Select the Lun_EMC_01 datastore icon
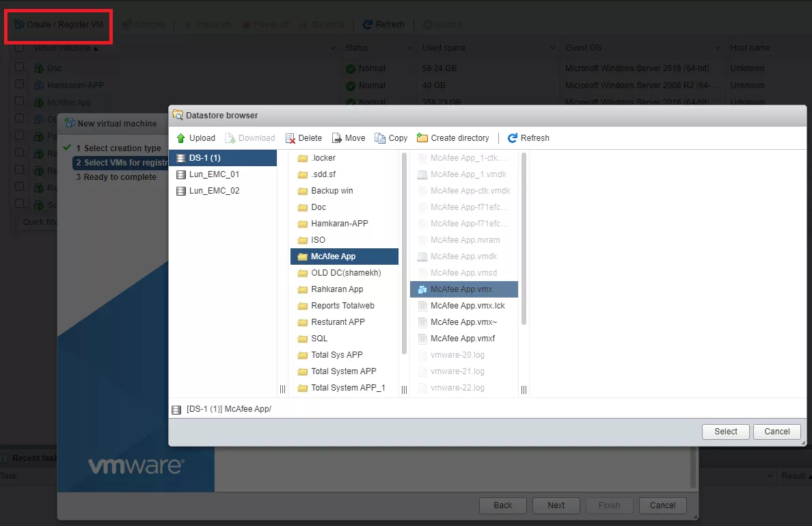Image resolution: width=812 pixels, height=526 pixels. point(180,174)
